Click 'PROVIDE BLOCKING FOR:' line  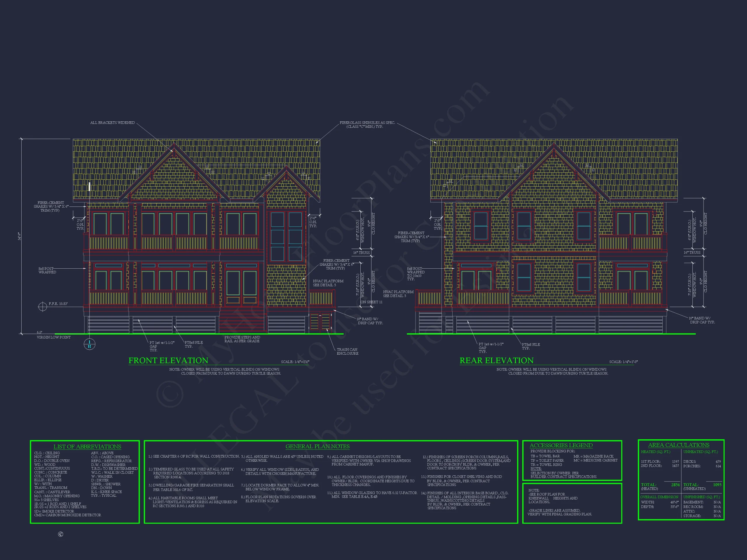pos(552,451)
